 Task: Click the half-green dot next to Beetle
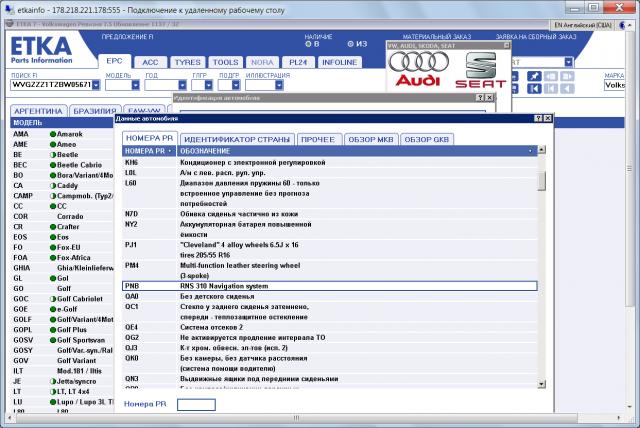pyautogui.click(x=53, y=155)
